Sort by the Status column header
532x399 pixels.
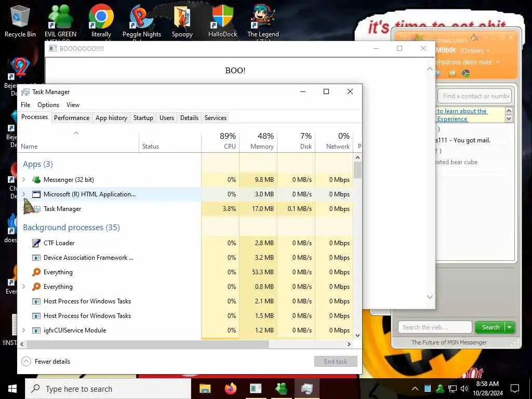click(170, 141)
